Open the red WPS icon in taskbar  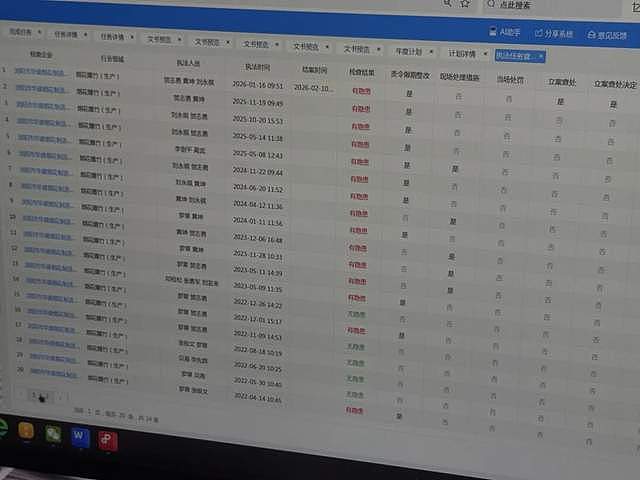point(108,440)
